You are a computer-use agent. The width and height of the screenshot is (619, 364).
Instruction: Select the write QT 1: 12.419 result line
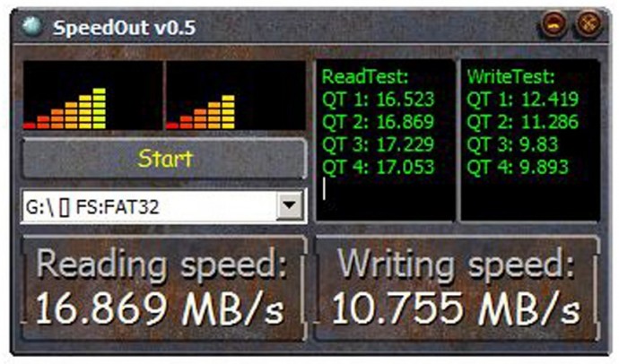pyautogui.click(x=523, y=99)
